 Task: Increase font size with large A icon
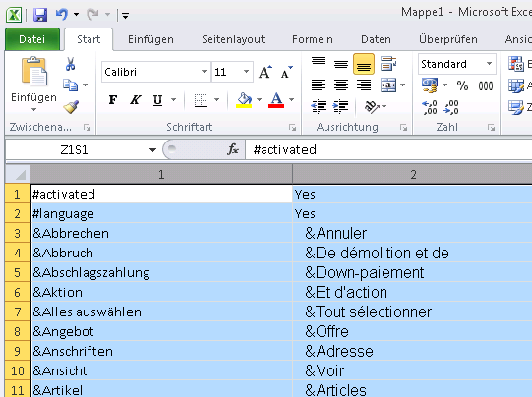(266, 72)
